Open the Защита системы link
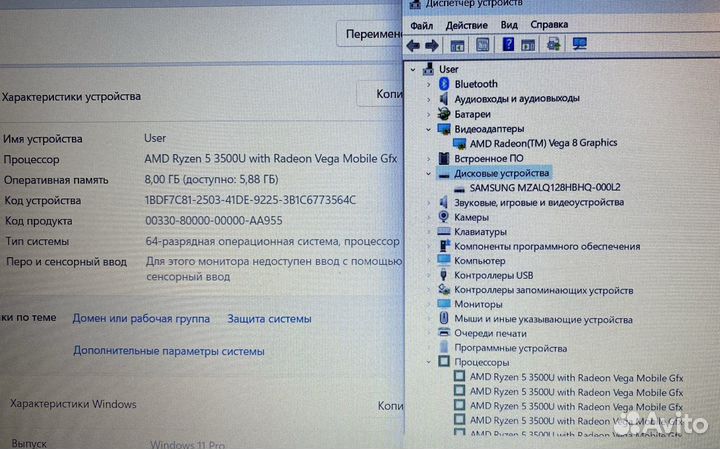Viewport: 720px width, 449px height. tap(270, 319)
